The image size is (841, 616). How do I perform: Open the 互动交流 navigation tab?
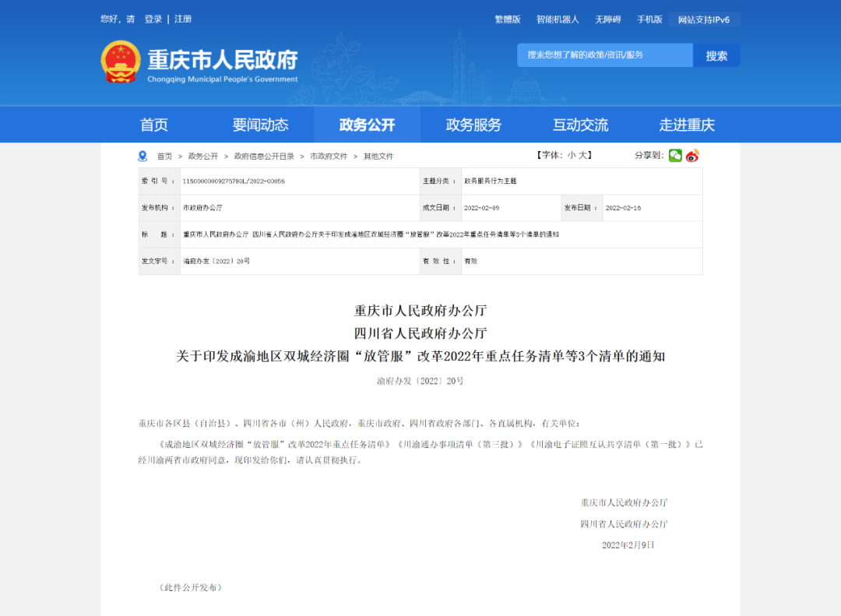click(x=580, y=125)
